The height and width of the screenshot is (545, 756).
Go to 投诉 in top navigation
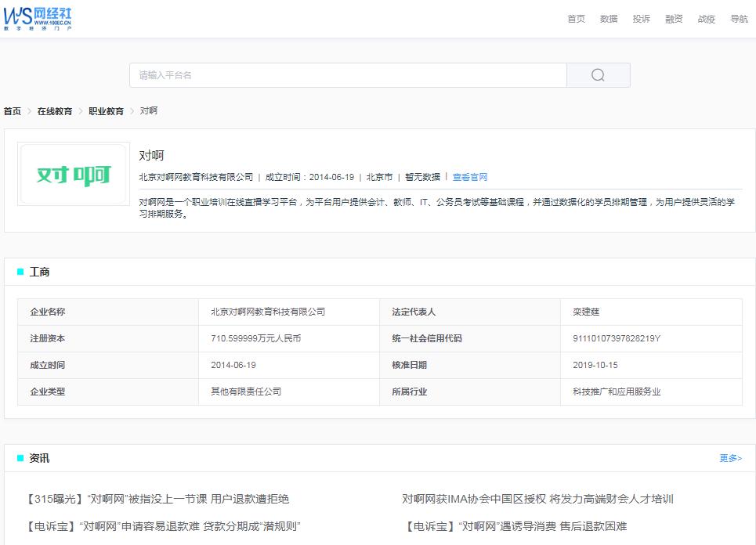pos(641,19)
